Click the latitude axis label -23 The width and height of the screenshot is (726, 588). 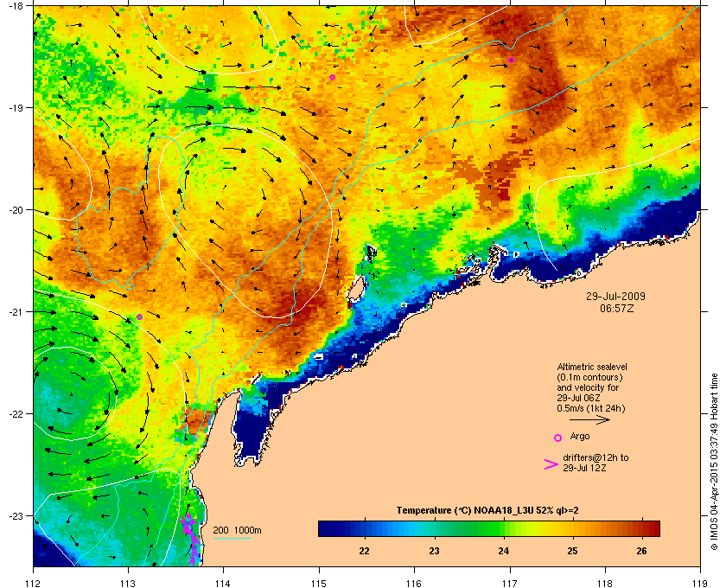(15, 515)
